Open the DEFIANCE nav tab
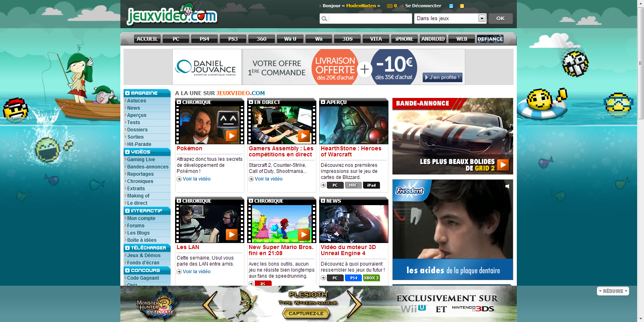The height and width of the screenshot is (322, 644). [x=490, y=39]
